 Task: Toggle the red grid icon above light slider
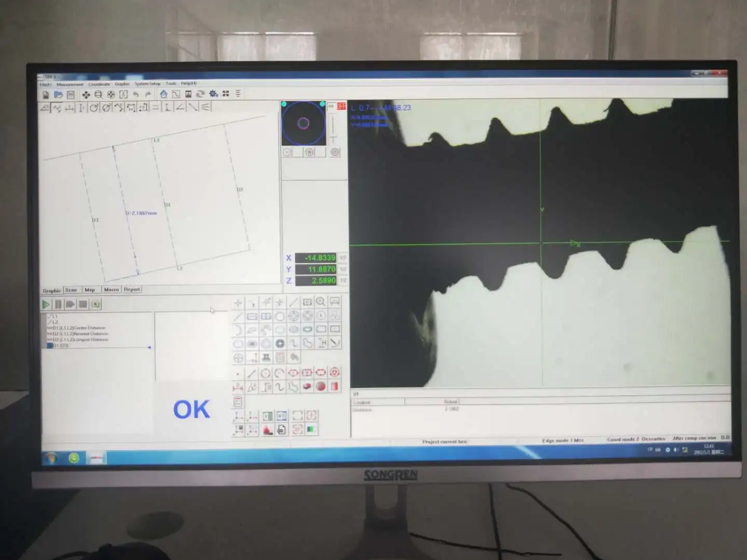[x=341, y=106]
